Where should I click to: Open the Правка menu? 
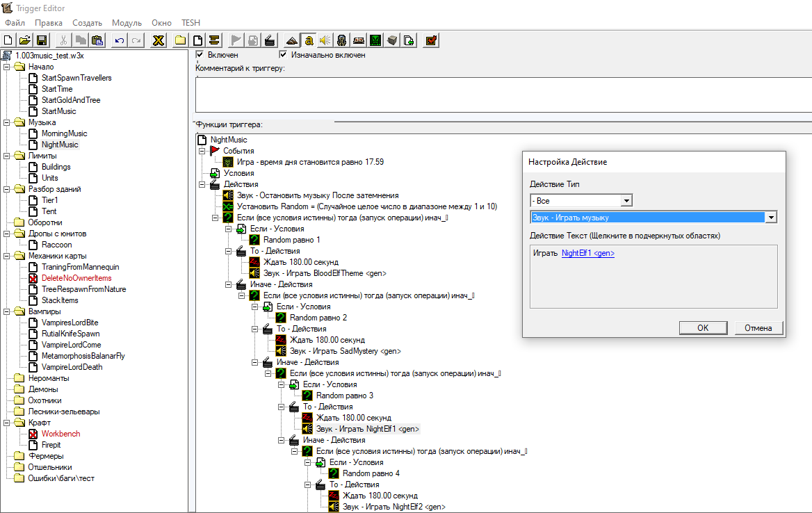pyautogui.click(x=49, y=23)
